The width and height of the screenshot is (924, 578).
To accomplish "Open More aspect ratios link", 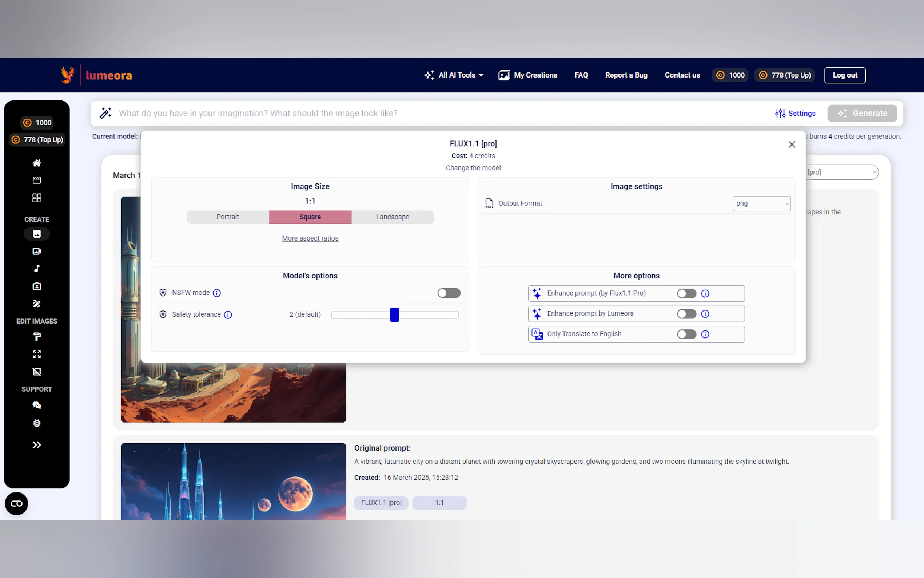I will pyautogui.click(x=310, y=238).
